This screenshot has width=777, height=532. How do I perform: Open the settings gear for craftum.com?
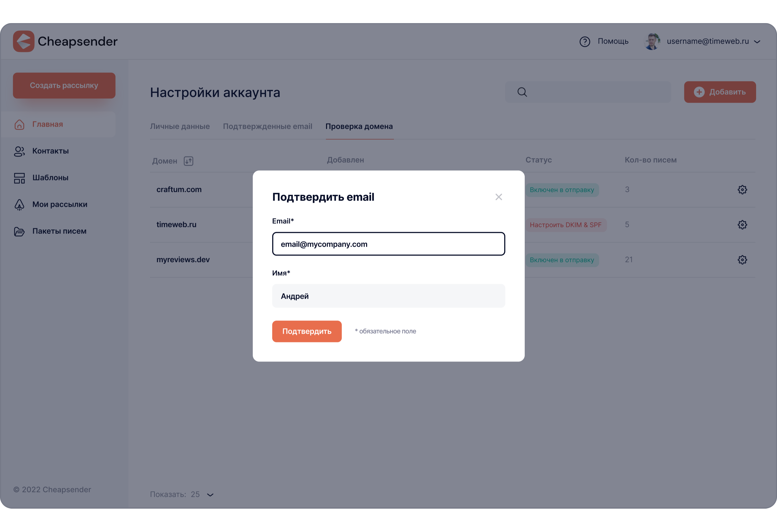(742, 190)
